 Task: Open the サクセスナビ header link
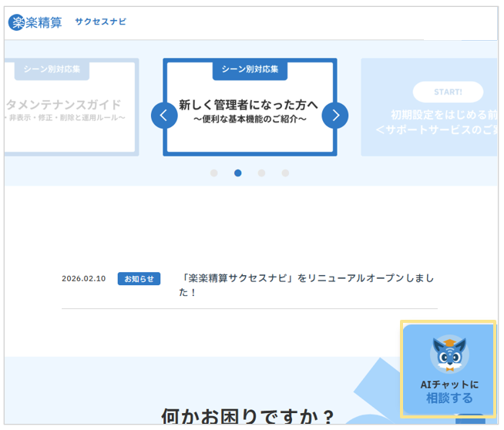(x=101, y=22)
